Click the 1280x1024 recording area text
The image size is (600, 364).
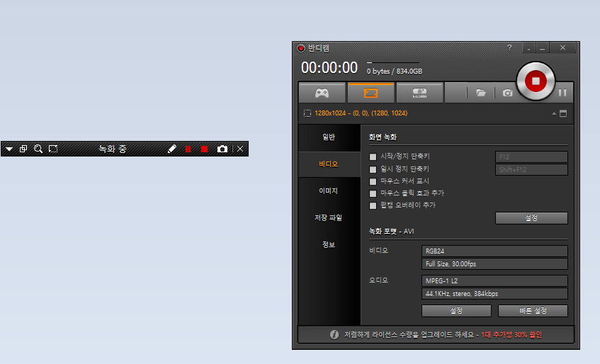click(x=361, y=113)
